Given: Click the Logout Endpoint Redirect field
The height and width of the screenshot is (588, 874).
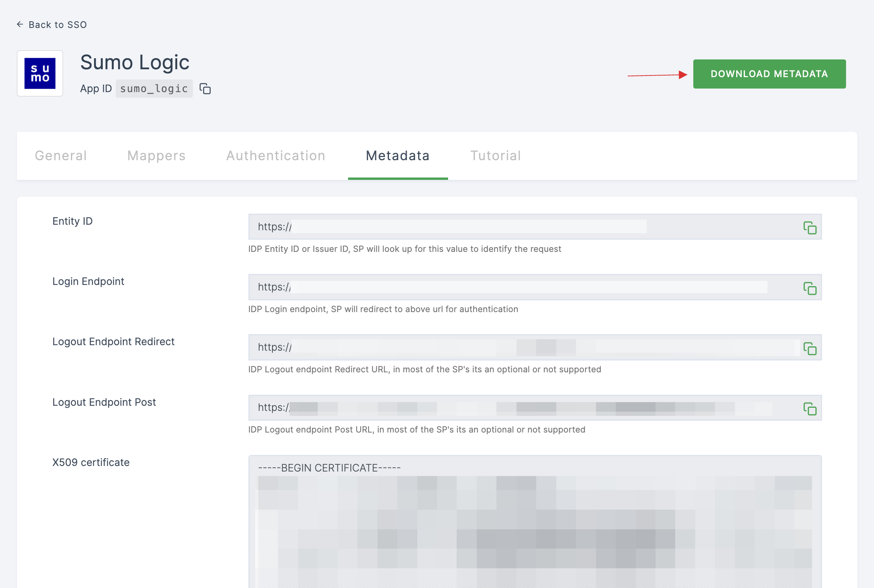Looking at the screenshot, I should (535, 347).
